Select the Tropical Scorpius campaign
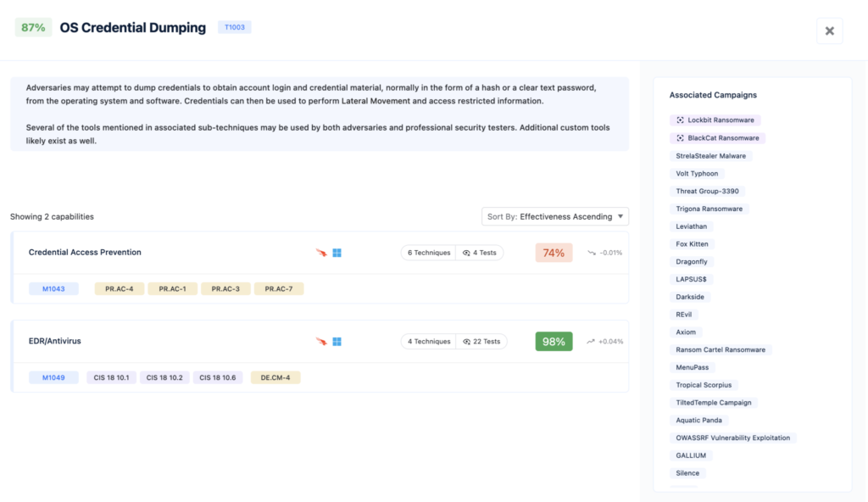868x502 pixels. 704,385
